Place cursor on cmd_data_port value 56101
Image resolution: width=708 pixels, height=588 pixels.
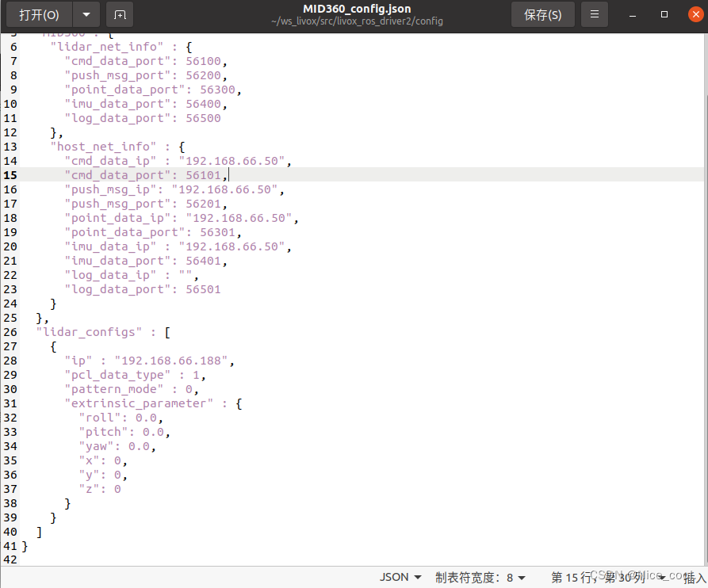(205, 175)
